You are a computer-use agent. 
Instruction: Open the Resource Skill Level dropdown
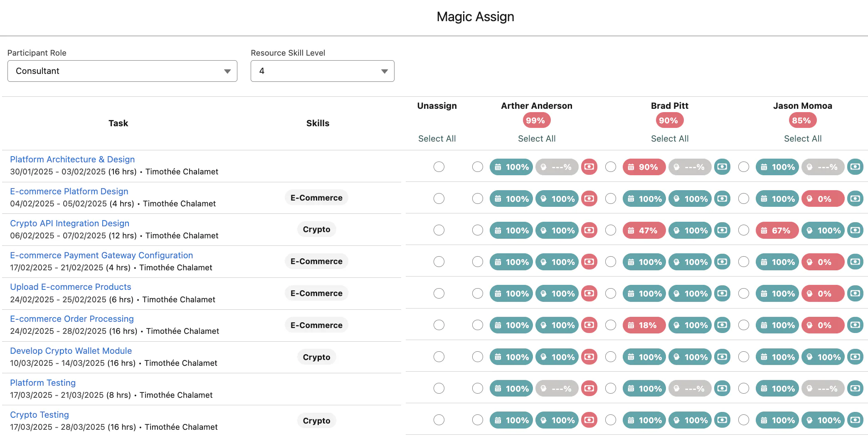coord(322,71)
